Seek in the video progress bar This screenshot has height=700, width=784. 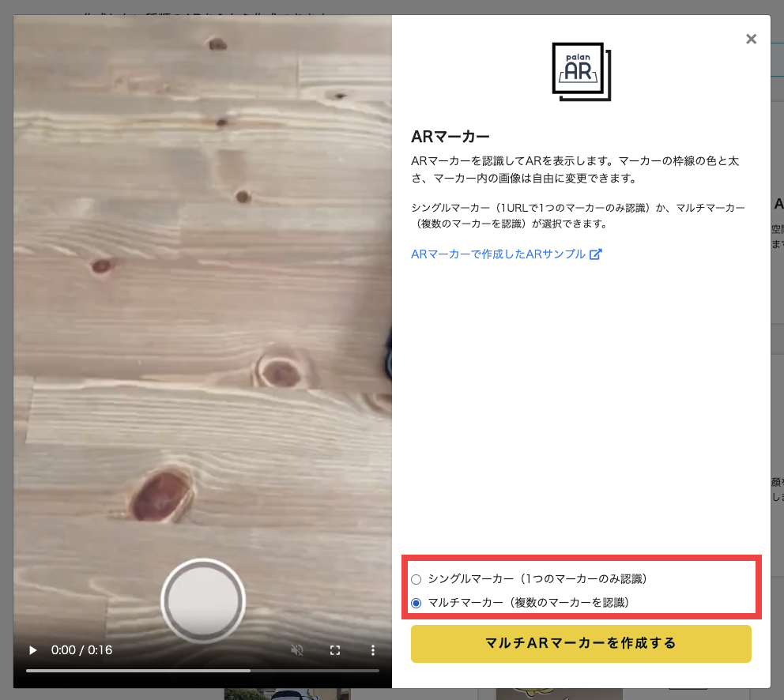coord(202,671)
